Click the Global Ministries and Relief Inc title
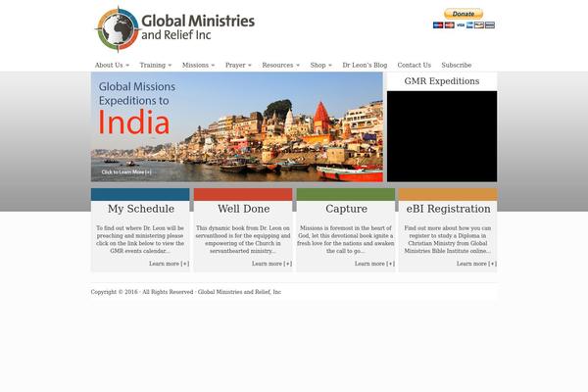 [198, 27]
